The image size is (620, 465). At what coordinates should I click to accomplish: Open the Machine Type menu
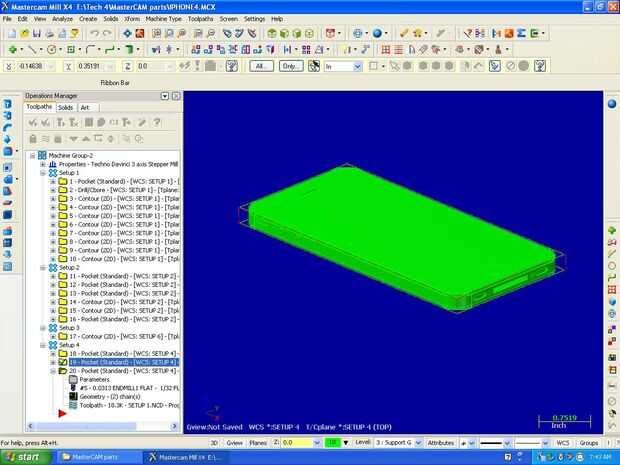(x=164, y=19)
